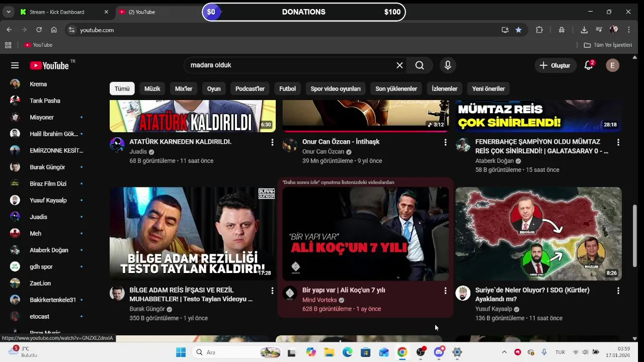Open the notifications bell
This screenshot has width=644, height=362.
(x=589, y=65)
